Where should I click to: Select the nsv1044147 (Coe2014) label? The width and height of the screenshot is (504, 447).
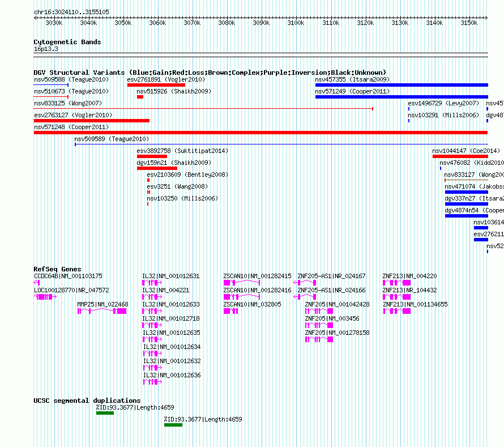point(465,151)
